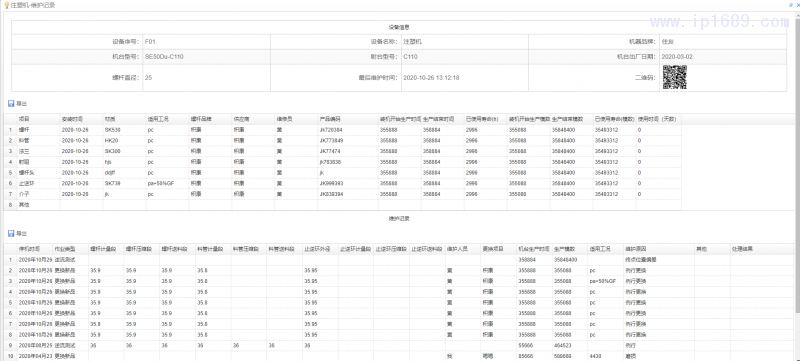Image resolution: width=800 pixels, height=361 pixels.
Task: Click 2020年04月23 date in maintenance row 10
Action: tap(36, 356)
